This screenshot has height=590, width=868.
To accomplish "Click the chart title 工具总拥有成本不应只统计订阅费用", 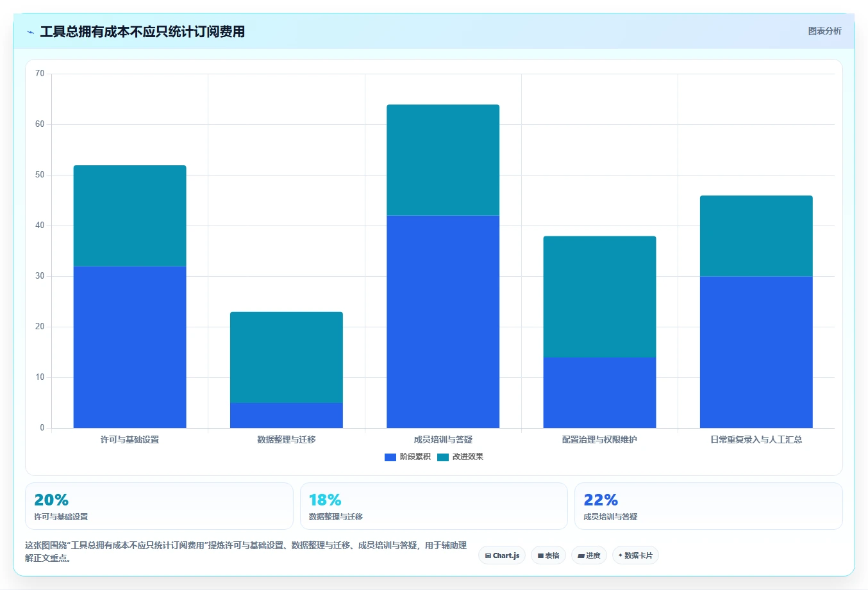I will [142, 32].
